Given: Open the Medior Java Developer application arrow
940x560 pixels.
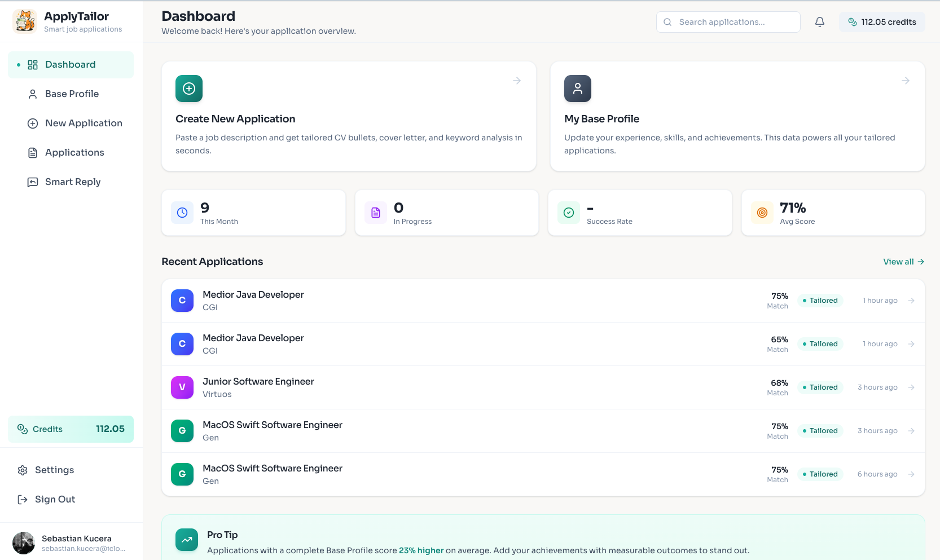Looking at the screenshot, I should point(911,301).
